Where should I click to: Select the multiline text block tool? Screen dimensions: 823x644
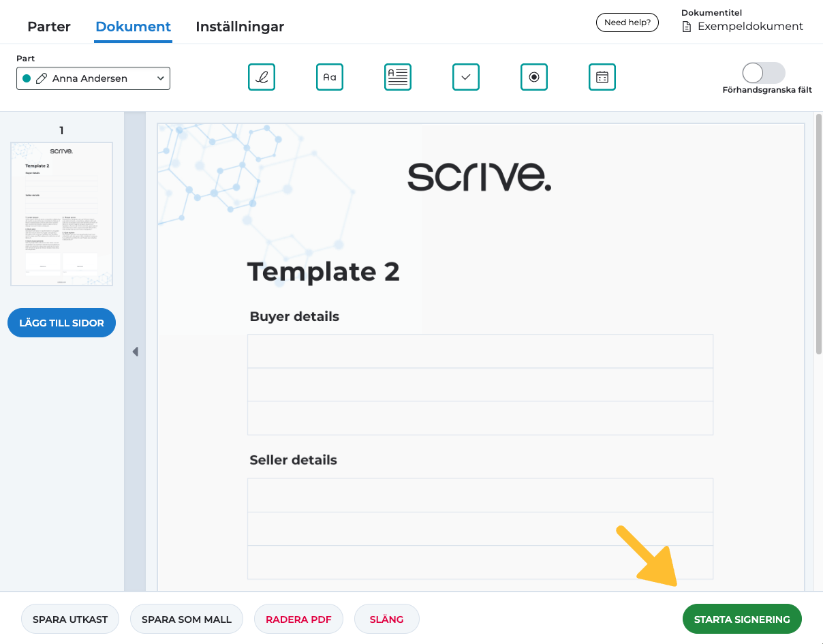(398, 77)
